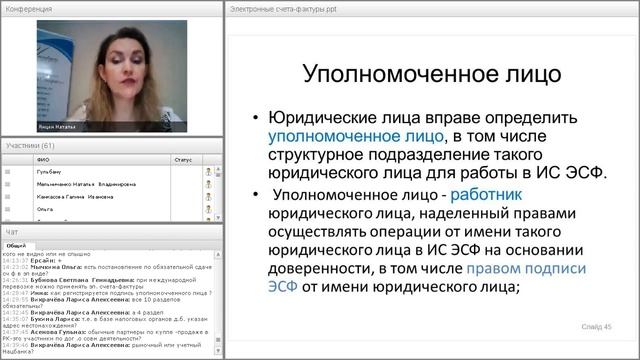Click the user icon in Камкасова Галина row
The image size is (640, 360).
click(209, 197)
